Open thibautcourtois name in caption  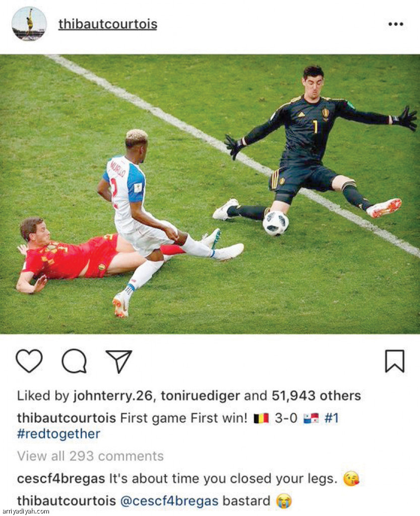click(67, 418)
